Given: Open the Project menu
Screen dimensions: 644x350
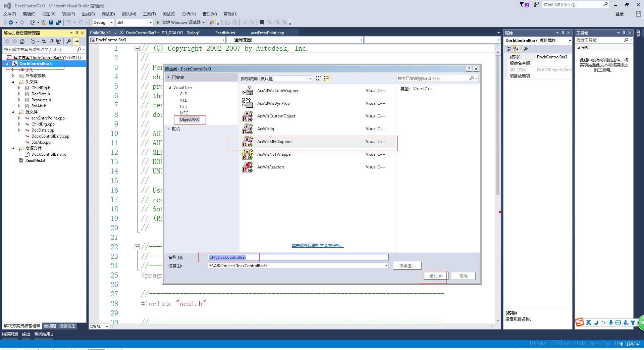Looking at the screenshot, I should tap(68, 14).
